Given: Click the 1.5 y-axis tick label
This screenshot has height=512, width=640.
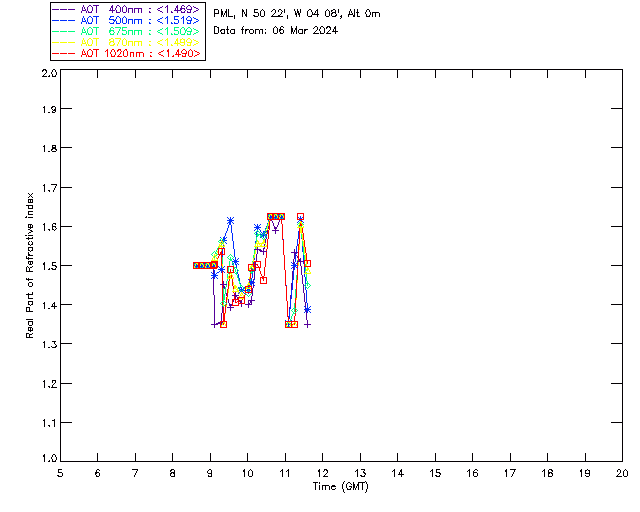Looking at the screenshot, I should 49,266.
